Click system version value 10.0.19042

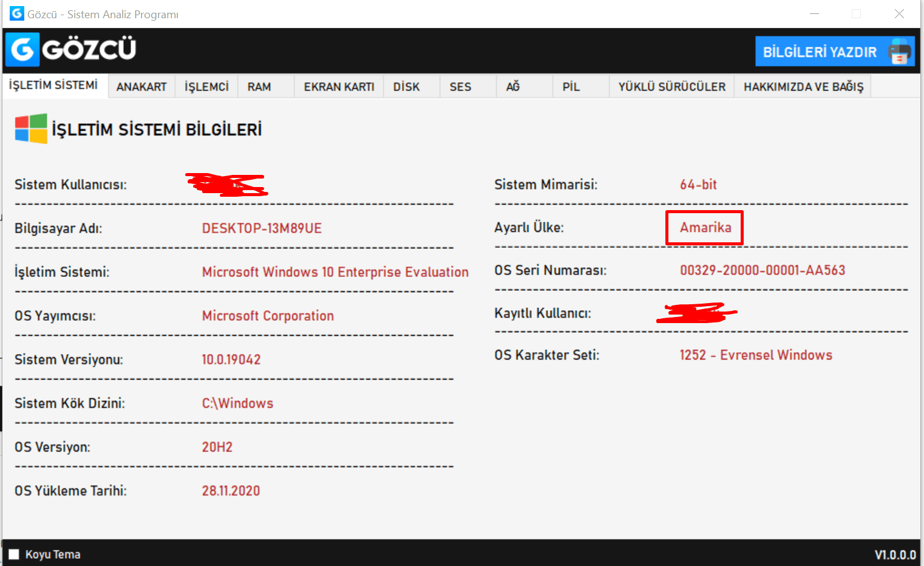tap(231, 360)
